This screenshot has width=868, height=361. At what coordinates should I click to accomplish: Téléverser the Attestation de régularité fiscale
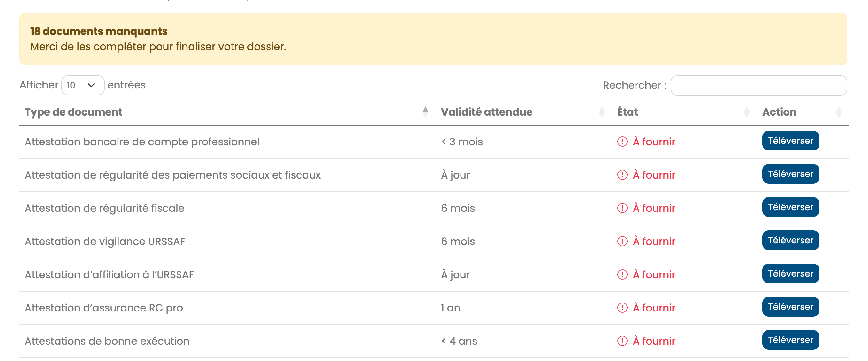tap(790, 207)
